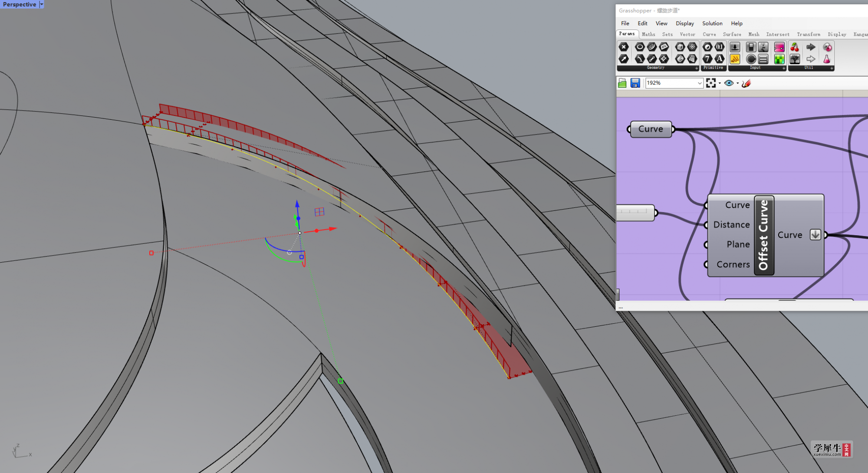Switch to the Transform tab
The height and width of the screenshot is (473, 868).
[809, 34]
